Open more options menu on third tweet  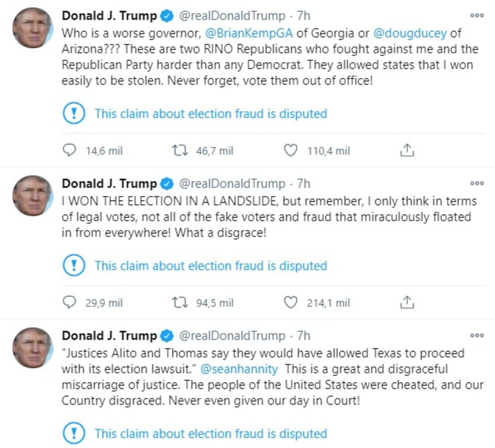(477, 336)
